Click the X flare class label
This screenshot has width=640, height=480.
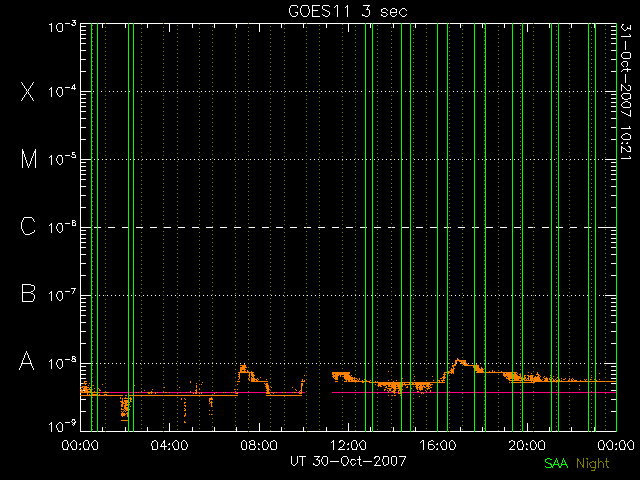[27, 91]
